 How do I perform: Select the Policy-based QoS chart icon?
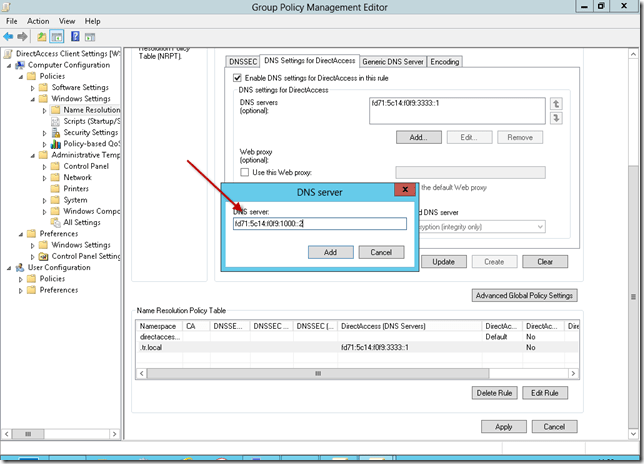coord(56,144)
